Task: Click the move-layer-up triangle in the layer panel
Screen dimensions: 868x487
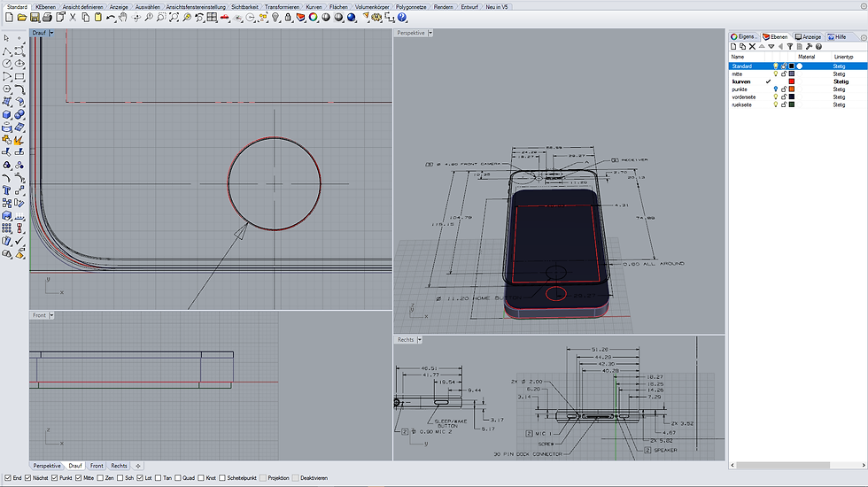Action: coord(762,46)
